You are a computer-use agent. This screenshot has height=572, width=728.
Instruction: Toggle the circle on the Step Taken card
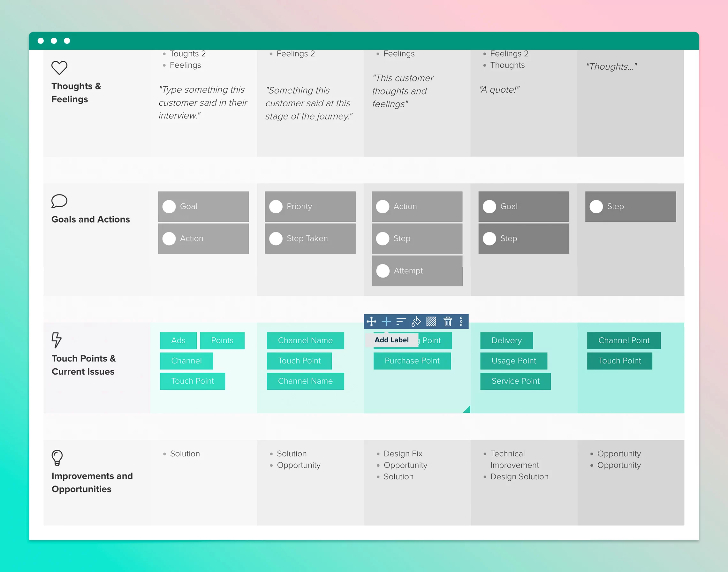(276, 239)
